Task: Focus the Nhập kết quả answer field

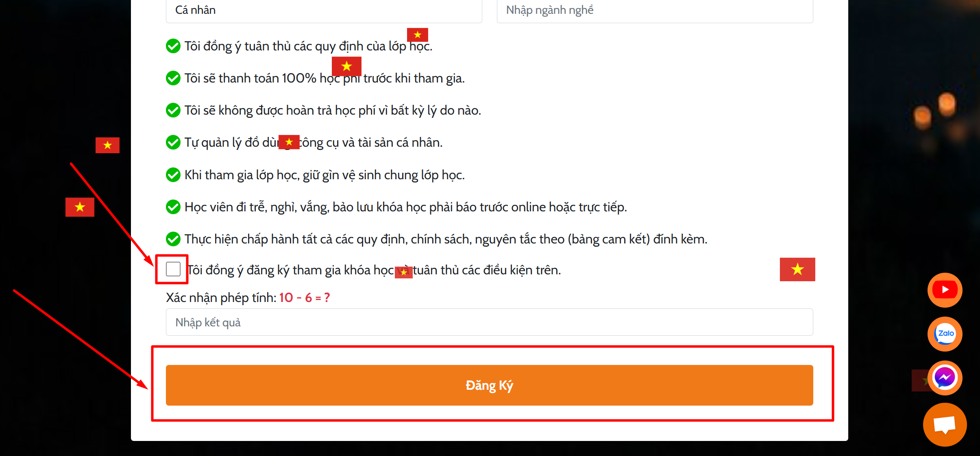Action: point(489,322)
